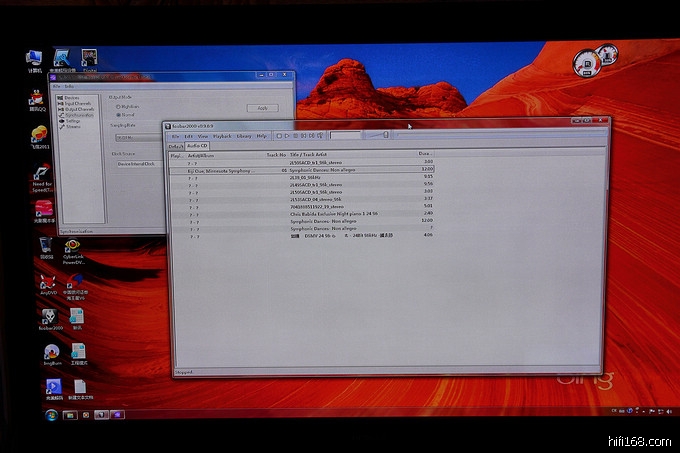Select the Normal output mode radio button

119,112
